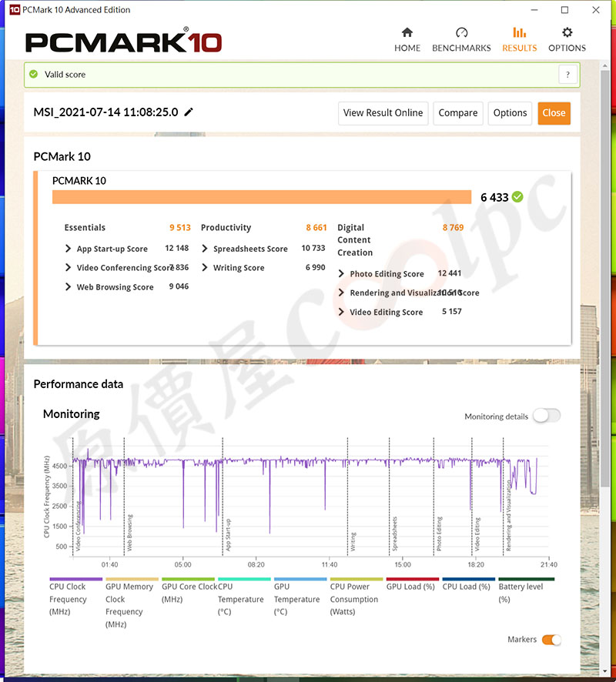The width and height of the screenshot is (616, 682).
Task: Select the GPU Core Clock legend swatch
Action: [x=188, y=580]
